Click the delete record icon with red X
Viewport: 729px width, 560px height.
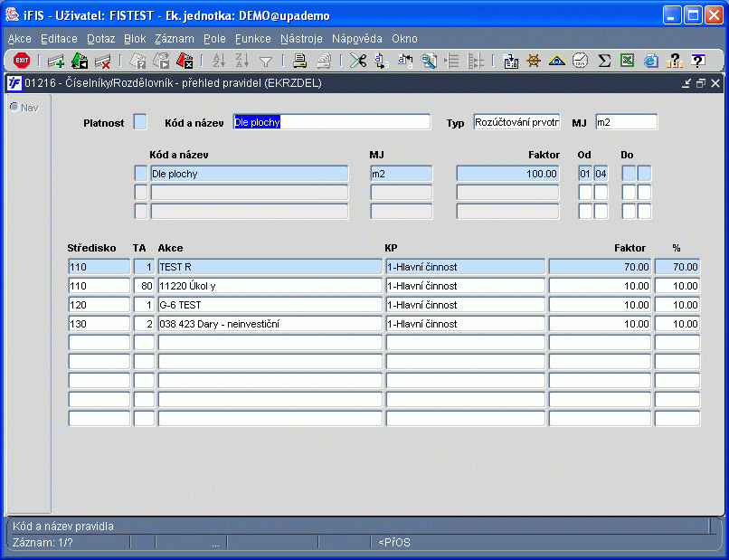(103, 61)
